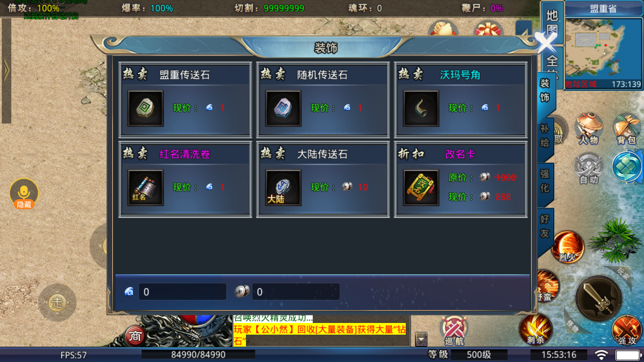Choose the 改名卡 rename card icon
This screenshot has height=362, width=644.
421,187
